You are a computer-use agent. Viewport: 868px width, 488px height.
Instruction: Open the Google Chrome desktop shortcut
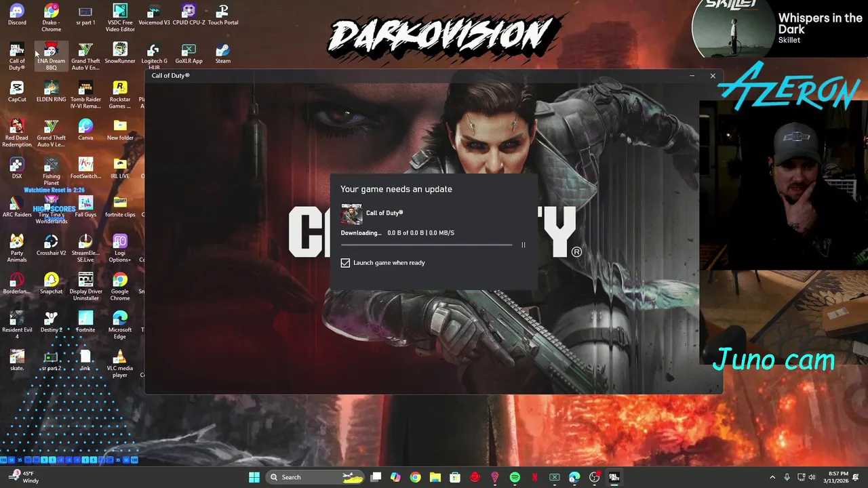[x=120, y=287]
